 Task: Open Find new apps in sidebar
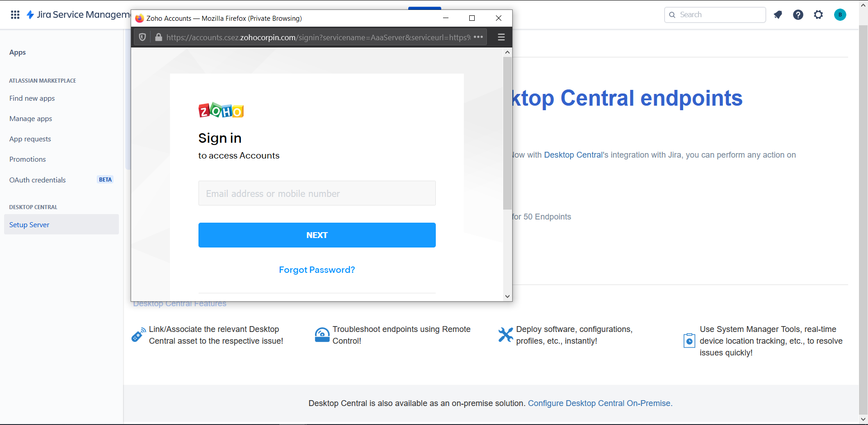[x=32, y=98]
